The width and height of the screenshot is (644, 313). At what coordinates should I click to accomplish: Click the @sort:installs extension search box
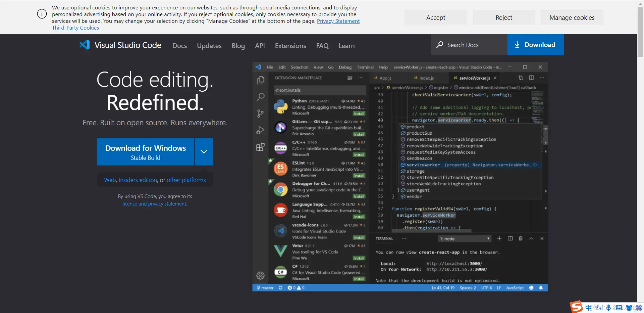[x=320, y=90]
